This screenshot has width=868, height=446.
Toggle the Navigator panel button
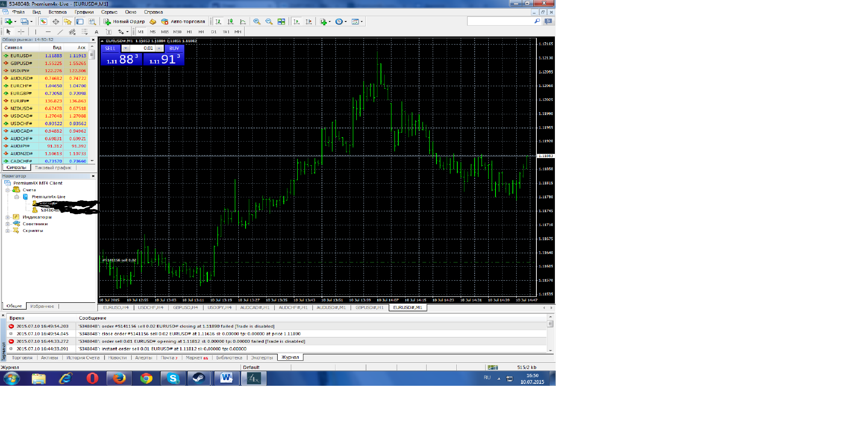[68, 22]
